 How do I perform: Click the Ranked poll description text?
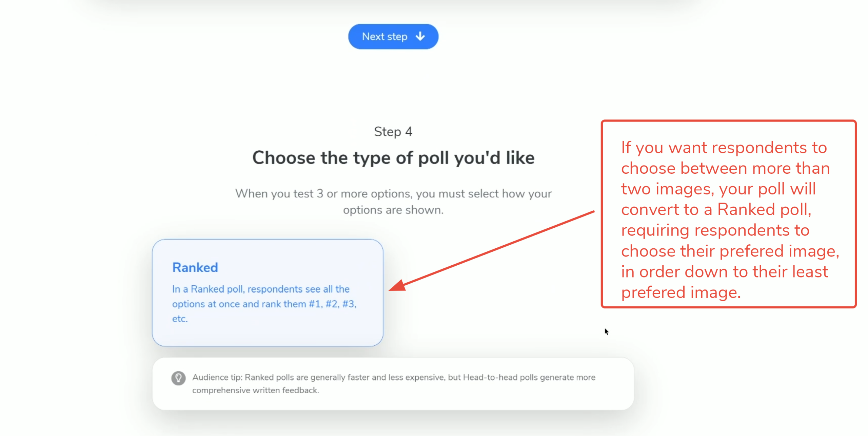pyautogui.click(x=260, y=289)
